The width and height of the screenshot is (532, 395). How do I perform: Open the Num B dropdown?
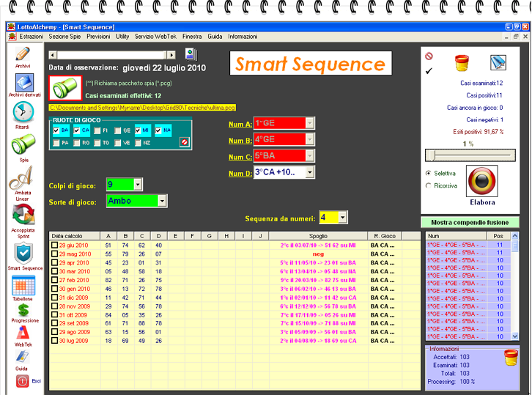tap(309, 139)
